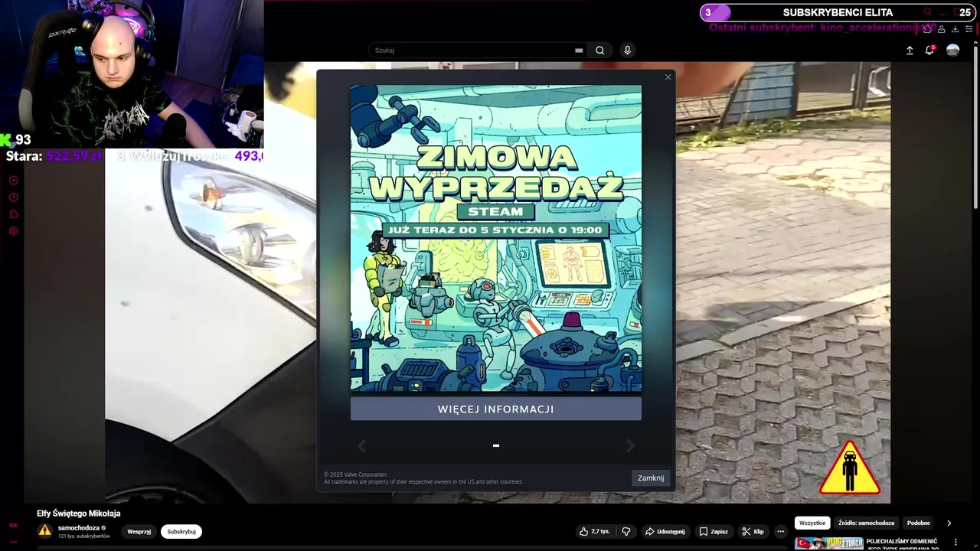The height and width of the screenshot is (551, 980).
Task: Open the three-dot menu at sidebar bottom
Action: click(x=13, y=542)
